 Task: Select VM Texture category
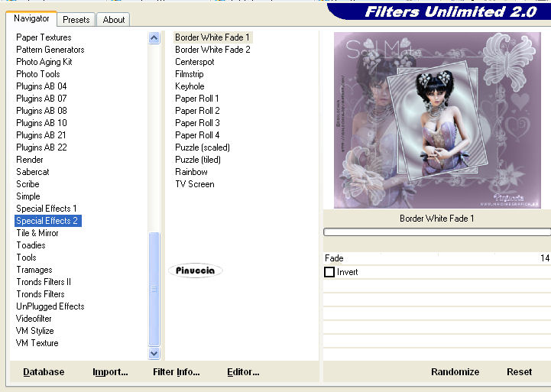37,343
